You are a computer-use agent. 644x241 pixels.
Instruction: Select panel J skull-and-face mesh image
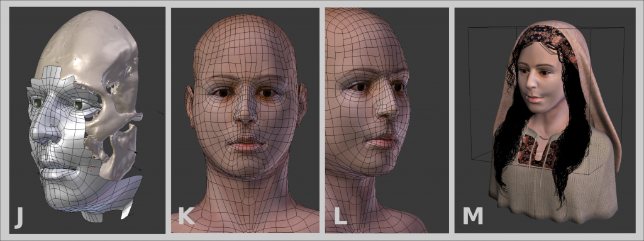click(87, 120)
